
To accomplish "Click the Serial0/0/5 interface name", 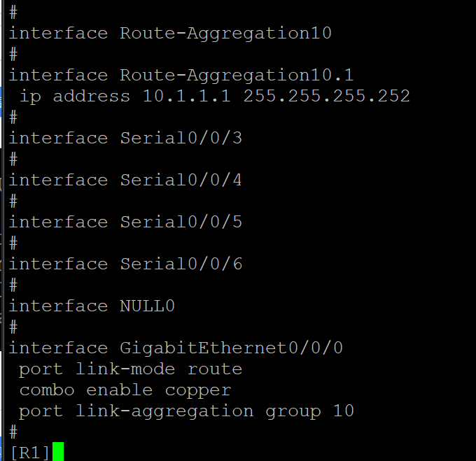I will click(x=181, y=222).
